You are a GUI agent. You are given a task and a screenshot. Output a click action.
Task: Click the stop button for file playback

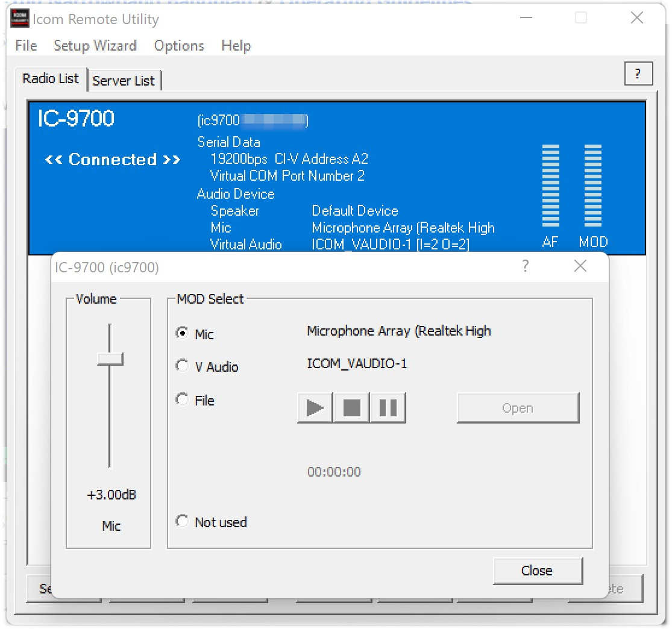click(x=351, y=407)
